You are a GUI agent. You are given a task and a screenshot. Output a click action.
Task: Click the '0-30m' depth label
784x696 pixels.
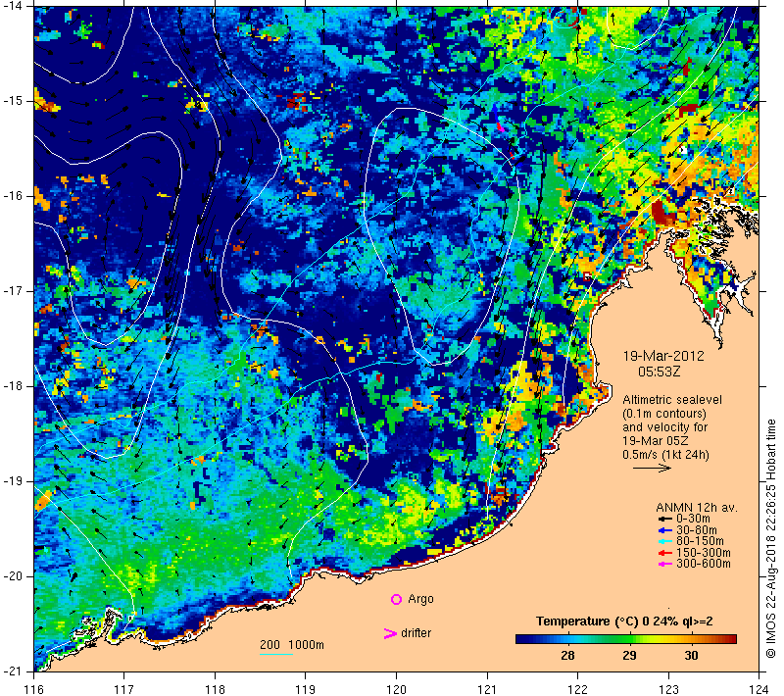click(x=693, y=519)
